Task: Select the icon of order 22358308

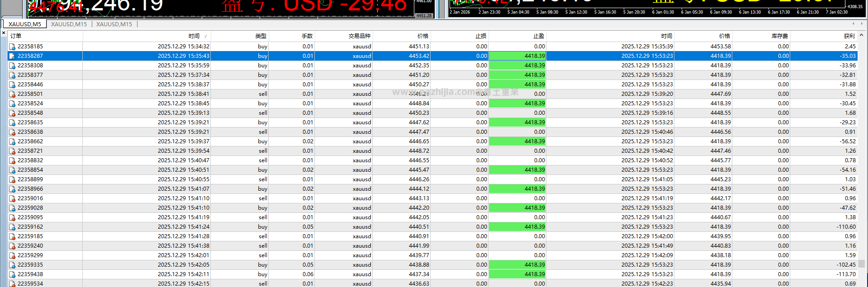Action: (12, 66)
